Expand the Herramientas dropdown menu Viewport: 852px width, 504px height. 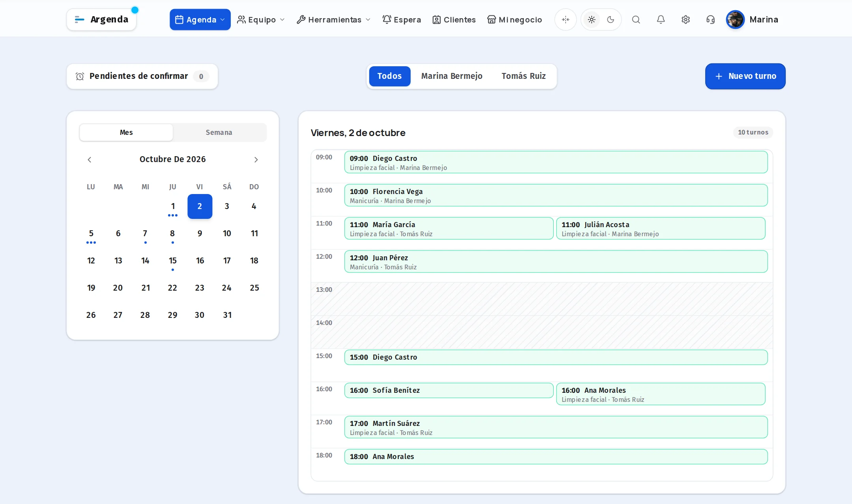click(x=334, y=19)
